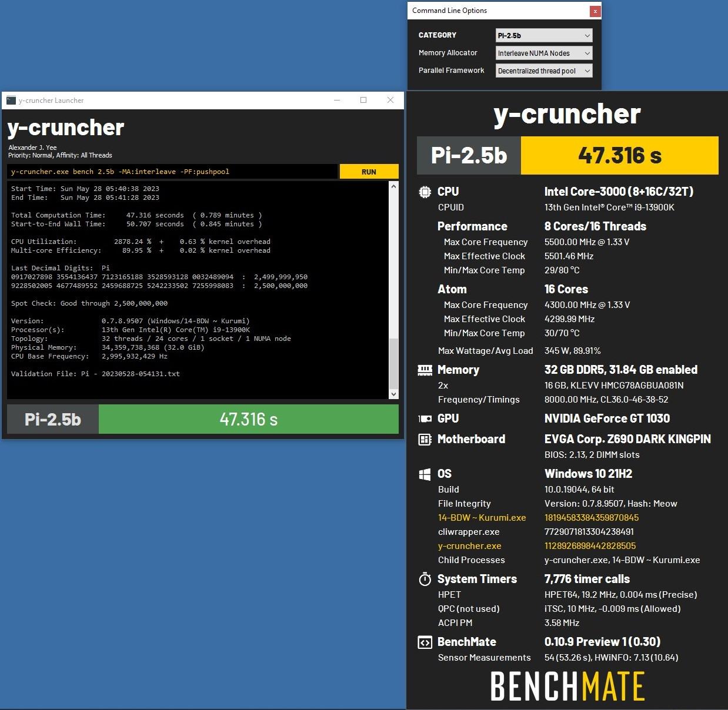Click the Intel Core-3000 (8+16C/32T) heading
The image size is (728, 710).
pyautogui.click(x=619, y=192)
